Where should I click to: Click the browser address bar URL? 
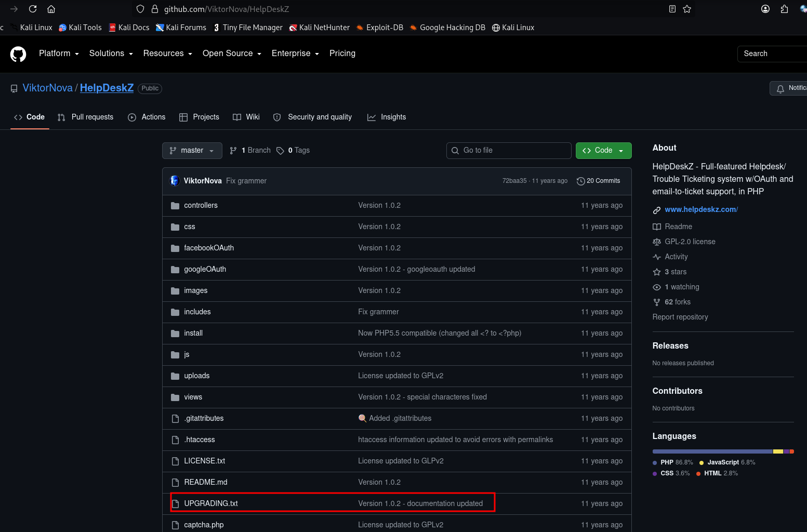(x=227, y=9)
